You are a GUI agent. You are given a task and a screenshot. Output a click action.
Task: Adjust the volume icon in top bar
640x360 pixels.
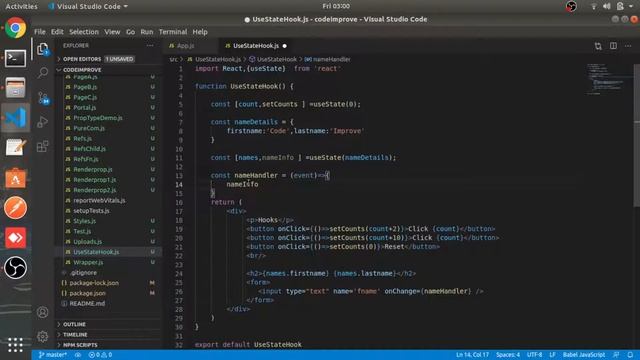[607, 6]
